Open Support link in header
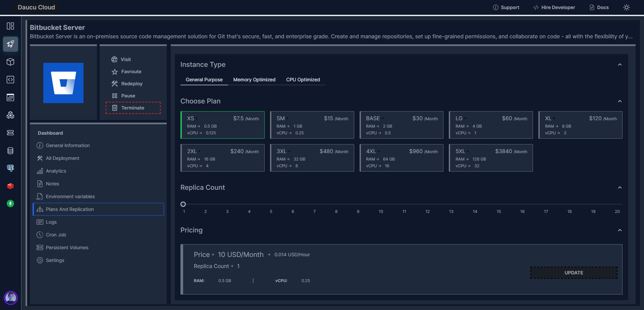Image resolution: width=644 pixels, height=310 pixels. click(506, 7)
